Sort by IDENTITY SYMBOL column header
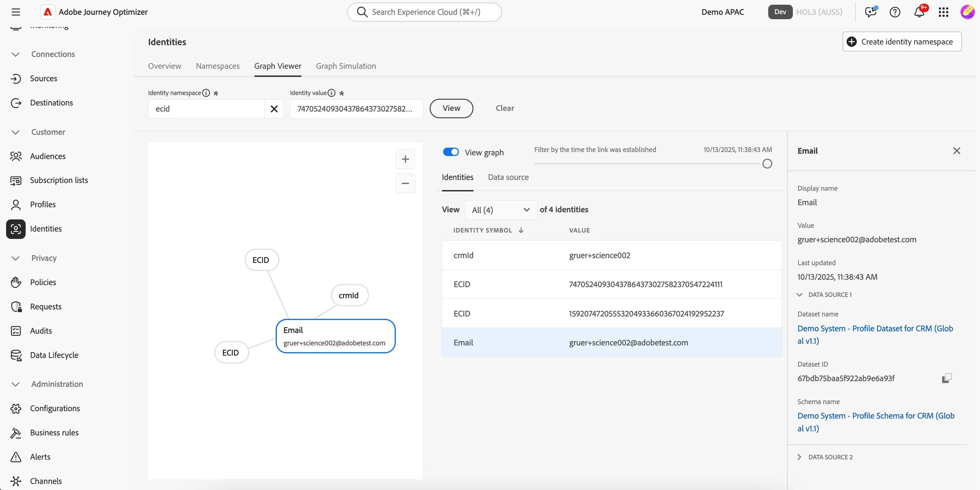This screenshot has width=980, height=490. coord(488,231)
